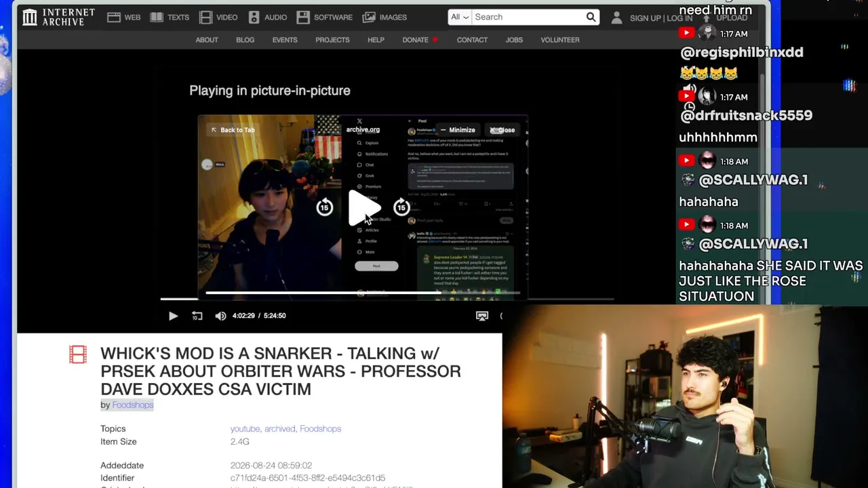
Task: Open the Web section icon
Action: [114, 17]
